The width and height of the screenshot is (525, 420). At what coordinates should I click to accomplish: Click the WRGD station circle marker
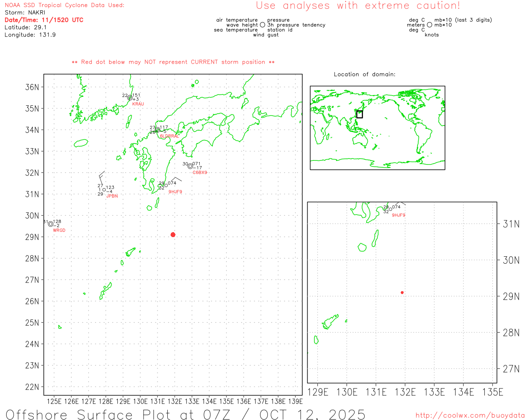(51, 224)
